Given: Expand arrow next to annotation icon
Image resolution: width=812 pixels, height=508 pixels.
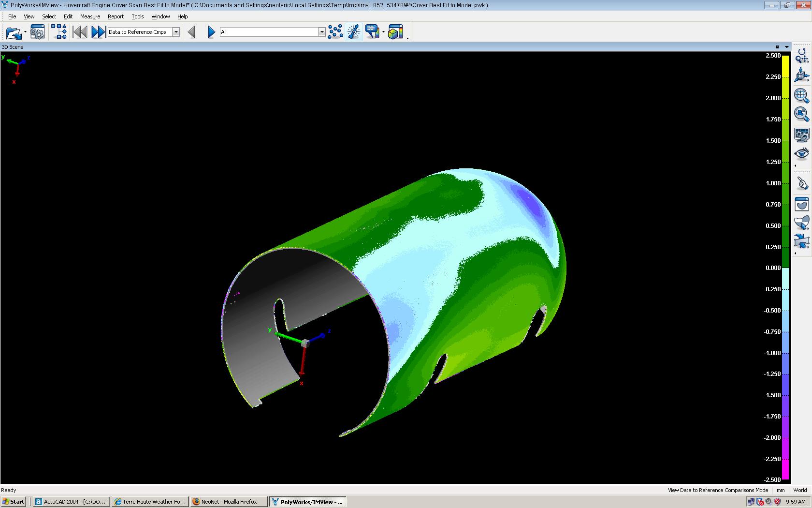Looking at the screenshot, I should tap(383, 32).
